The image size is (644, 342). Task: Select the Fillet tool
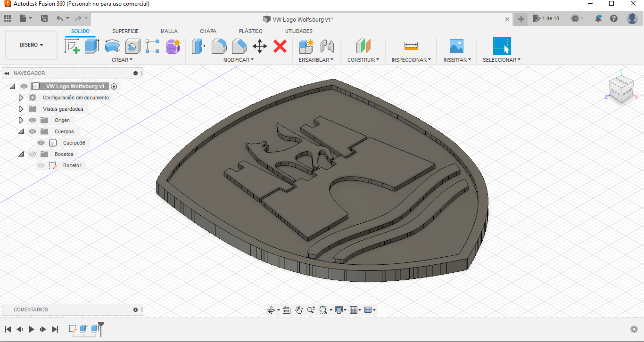coord(219,46)
